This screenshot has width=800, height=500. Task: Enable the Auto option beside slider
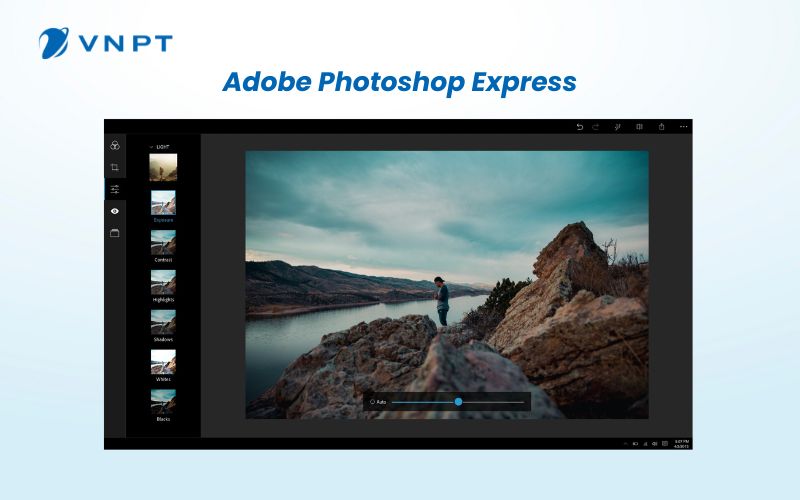tap(378, 402)
